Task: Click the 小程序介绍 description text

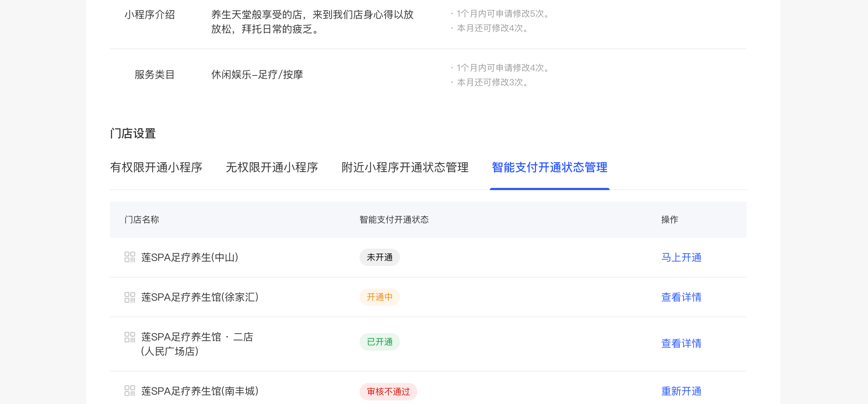Action: pyautogui.click(x=312, y=22)
